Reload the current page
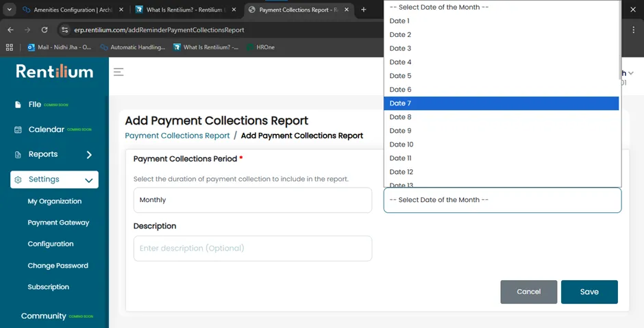Viewport: 644px width, 328px height. (45, 30)
